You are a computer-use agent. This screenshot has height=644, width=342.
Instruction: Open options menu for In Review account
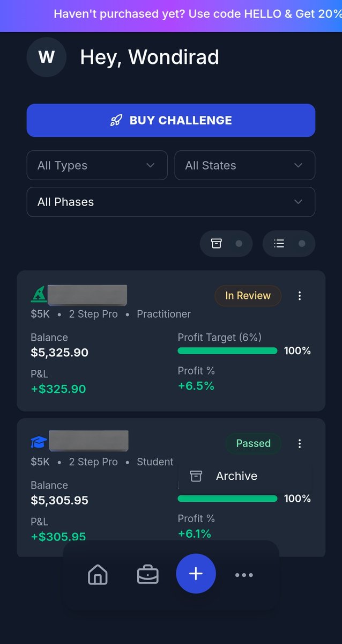300,296
